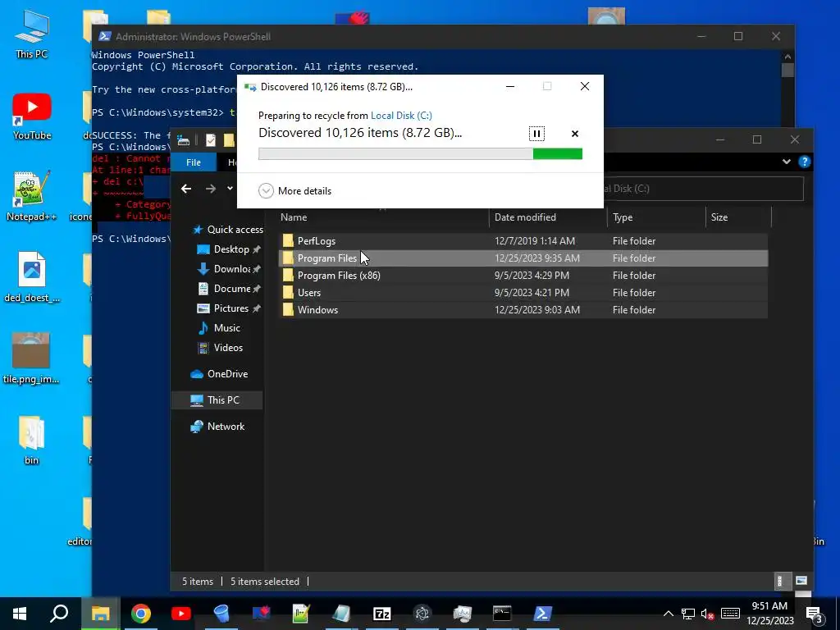Image resolution: width=840 pixels, height=630 pixels.
Task: Expand the Explorer ribbon with the chevron
Action: click(786, 162)
